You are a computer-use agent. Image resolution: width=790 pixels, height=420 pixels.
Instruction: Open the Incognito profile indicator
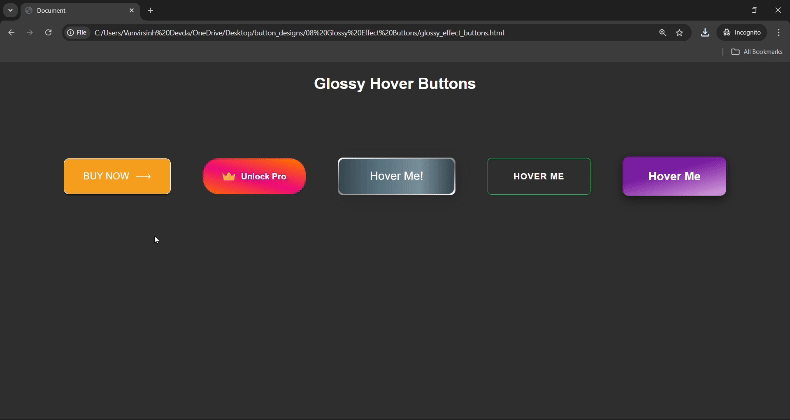tap(742, 33)
